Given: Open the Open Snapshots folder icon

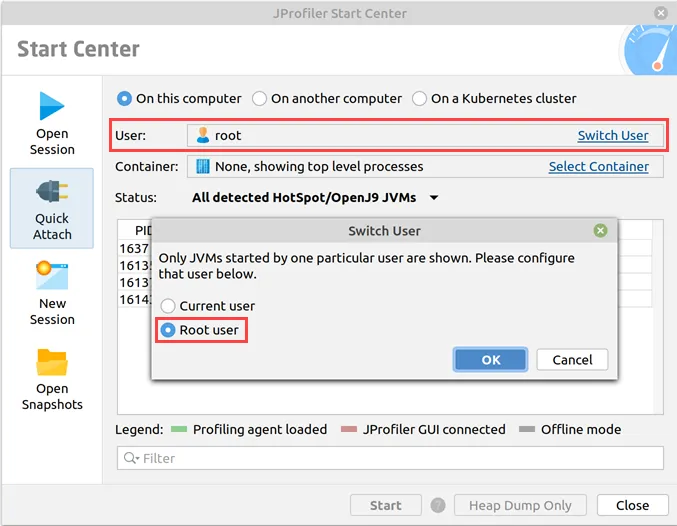Looking at the screenshot, I should point(52,362).
